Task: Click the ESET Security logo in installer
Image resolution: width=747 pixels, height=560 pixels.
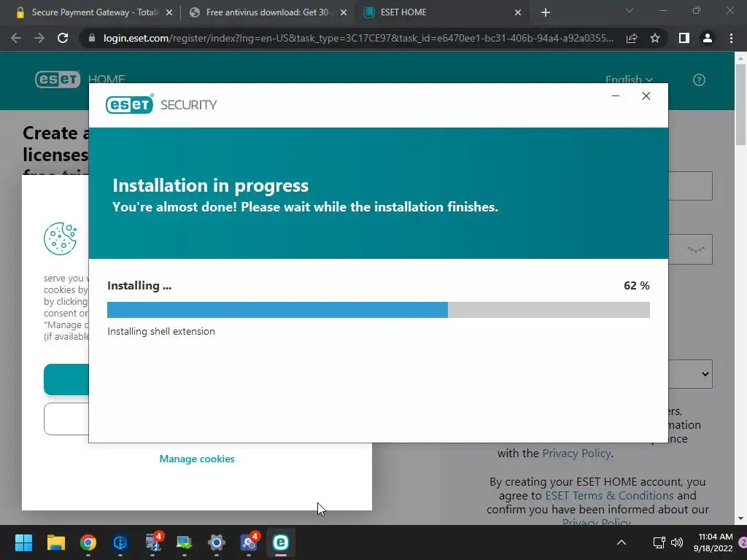Action: (161, 104)
